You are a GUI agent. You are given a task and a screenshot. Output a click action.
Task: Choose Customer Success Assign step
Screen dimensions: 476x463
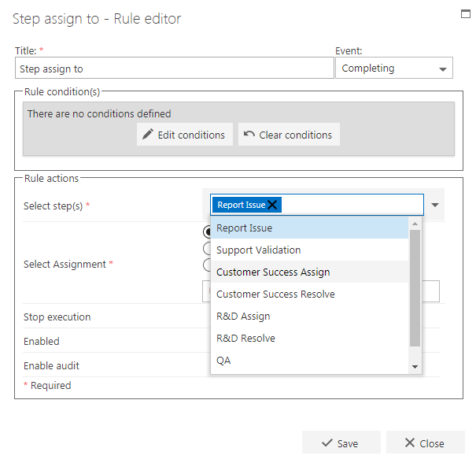pyautogui.click(x=309, y=272)
